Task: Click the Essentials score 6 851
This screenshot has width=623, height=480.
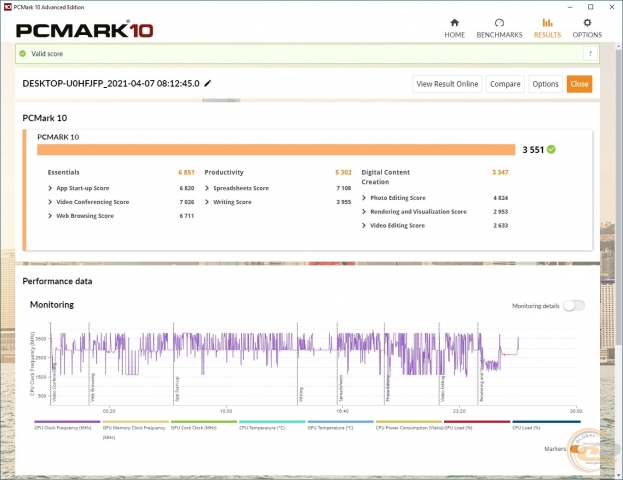Action: (186, 172)
